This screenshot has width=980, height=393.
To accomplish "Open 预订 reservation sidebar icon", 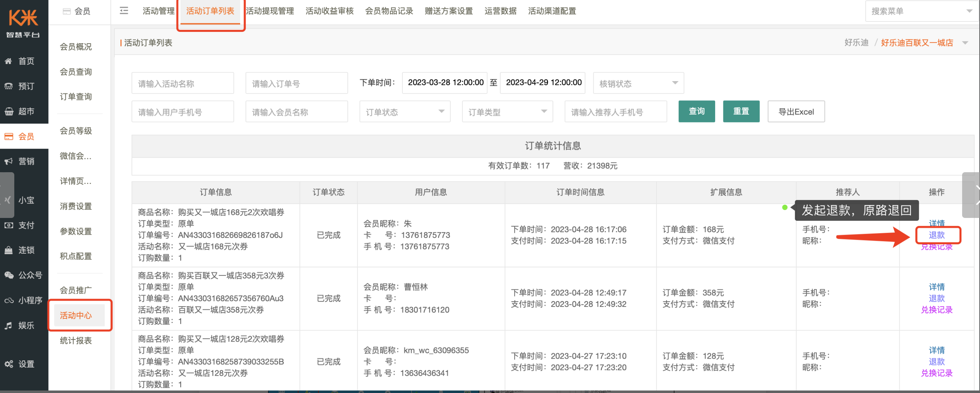I will point(8,86).
